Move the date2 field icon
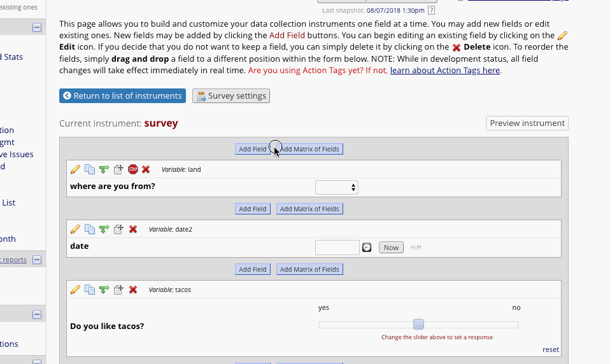 pos(118,229)
